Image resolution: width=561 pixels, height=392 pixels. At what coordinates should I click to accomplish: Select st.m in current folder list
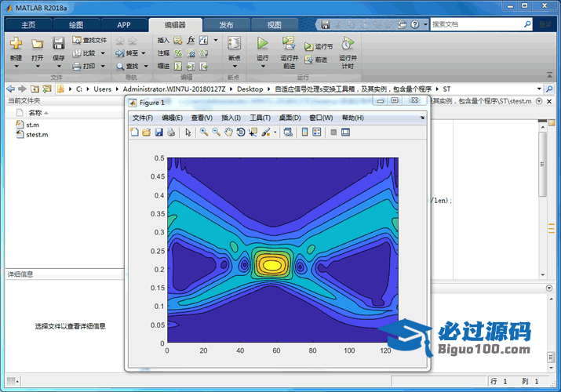click(32, 125)
